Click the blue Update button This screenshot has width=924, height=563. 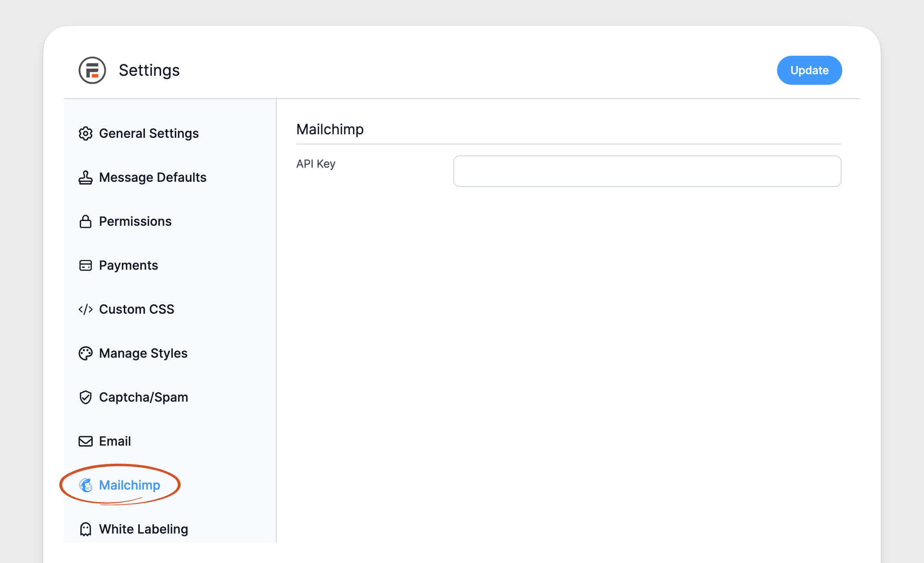pos(809,70)
